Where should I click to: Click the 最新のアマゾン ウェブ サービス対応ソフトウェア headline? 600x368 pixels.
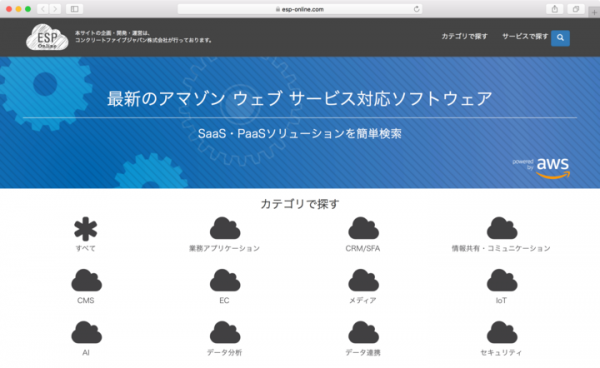click(300, 99)
